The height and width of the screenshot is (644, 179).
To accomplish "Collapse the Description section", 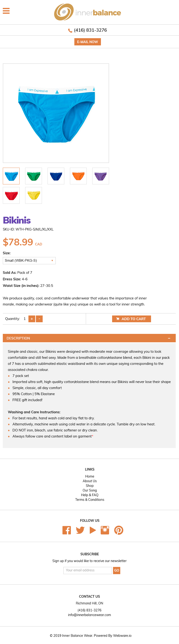I will click(x=169, y=338).
